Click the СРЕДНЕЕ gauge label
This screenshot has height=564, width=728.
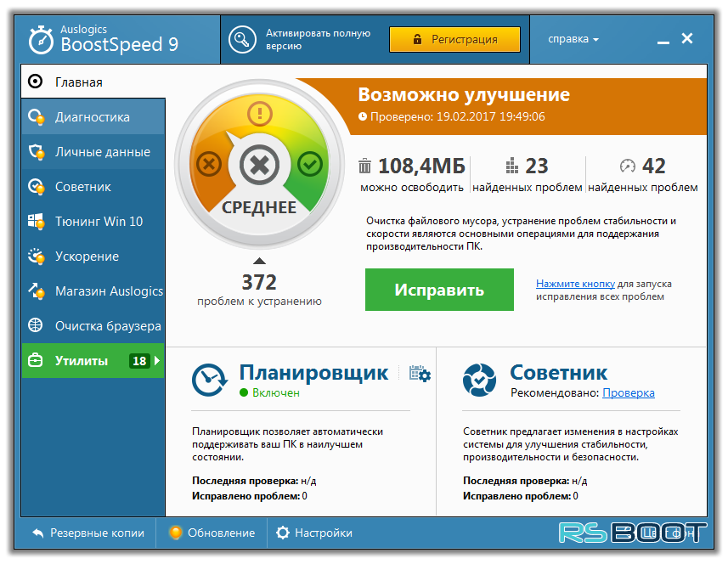[x=259, y=207]
